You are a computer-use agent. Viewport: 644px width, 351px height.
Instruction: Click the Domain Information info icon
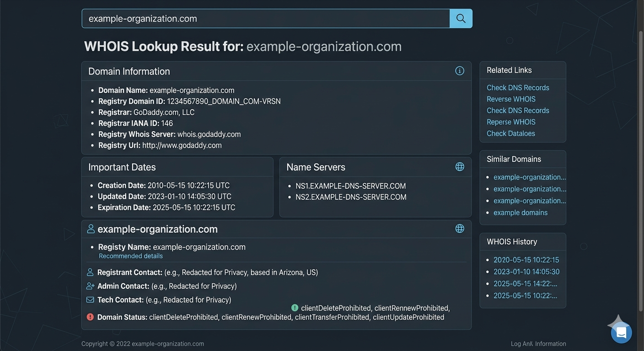coord(460,71)
